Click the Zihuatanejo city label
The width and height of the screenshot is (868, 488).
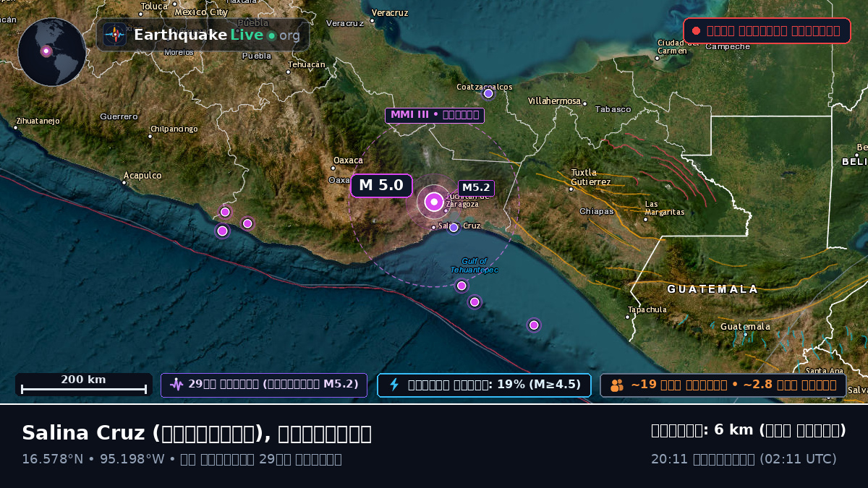coord(38,121)
